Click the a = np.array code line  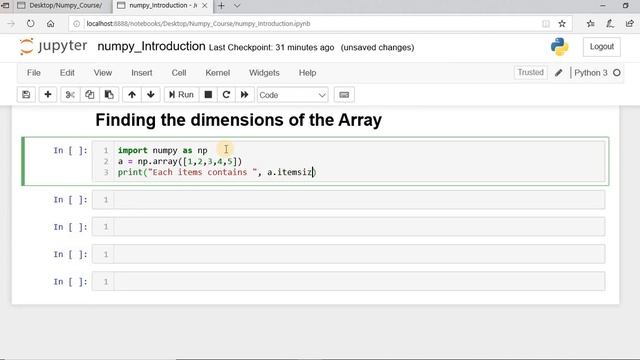pos(180,161)
